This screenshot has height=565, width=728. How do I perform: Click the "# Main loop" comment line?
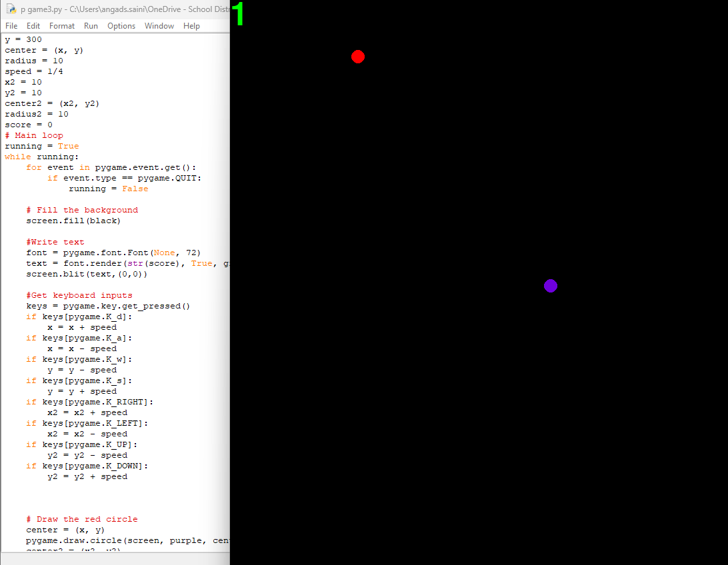[x=34, y=135]
